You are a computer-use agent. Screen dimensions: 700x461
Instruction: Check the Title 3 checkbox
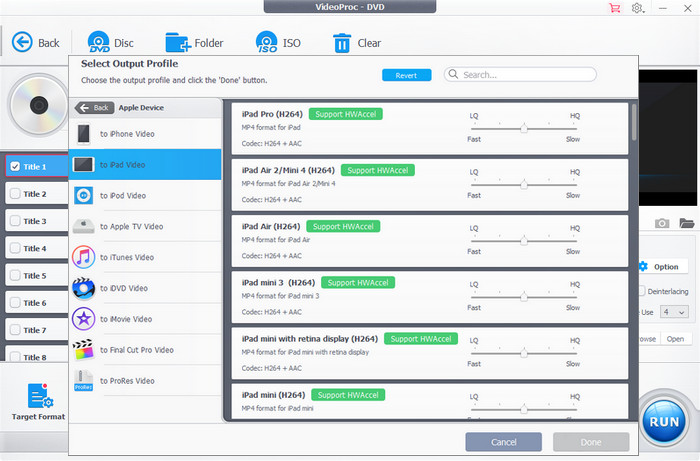coord(15,221)
